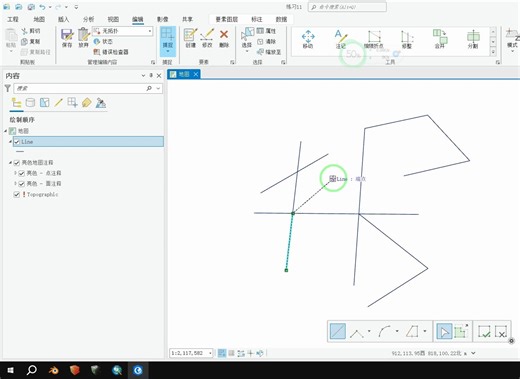The width and height of the screenshot is (520, 379).
Task: Click the red 删除 delete icon
Action: 224,34
